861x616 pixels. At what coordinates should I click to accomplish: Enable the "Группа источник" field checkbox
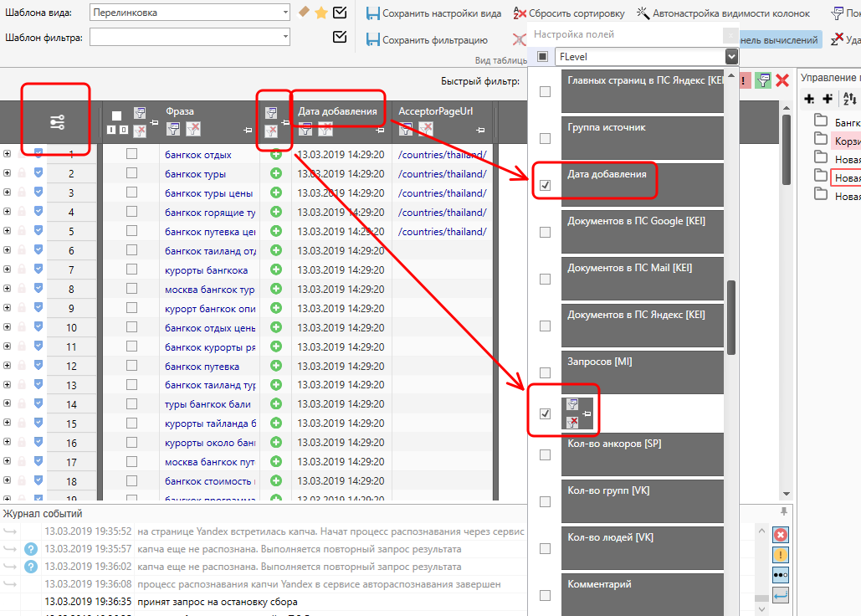545,138
